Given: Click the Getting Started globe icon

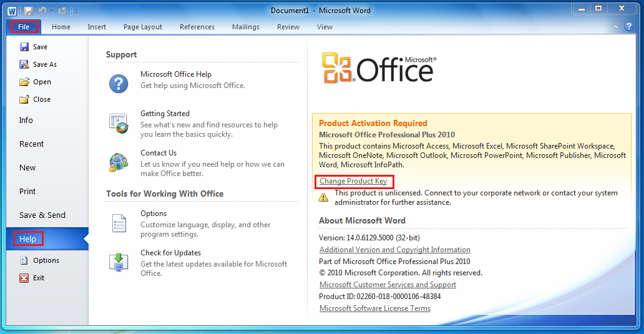Looking at the screenshot, I should (x=119, y=124).
